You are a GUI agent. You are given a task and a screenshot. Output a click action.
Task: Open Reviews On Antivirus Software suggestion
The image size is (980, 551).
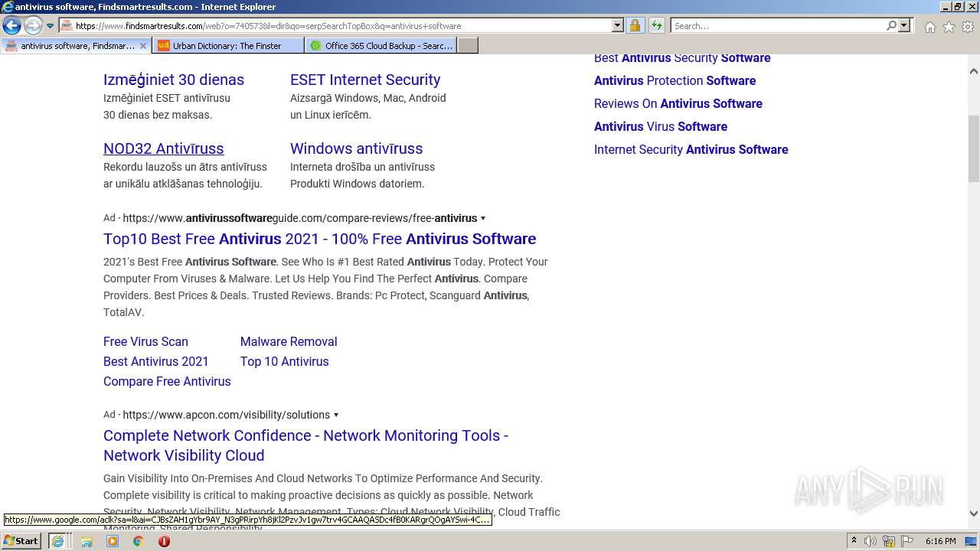coord(678,103)
